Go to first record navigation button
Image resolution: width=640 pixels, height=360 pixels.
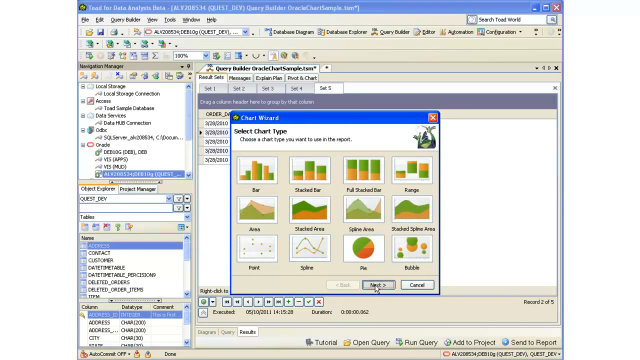coord(227,302)
